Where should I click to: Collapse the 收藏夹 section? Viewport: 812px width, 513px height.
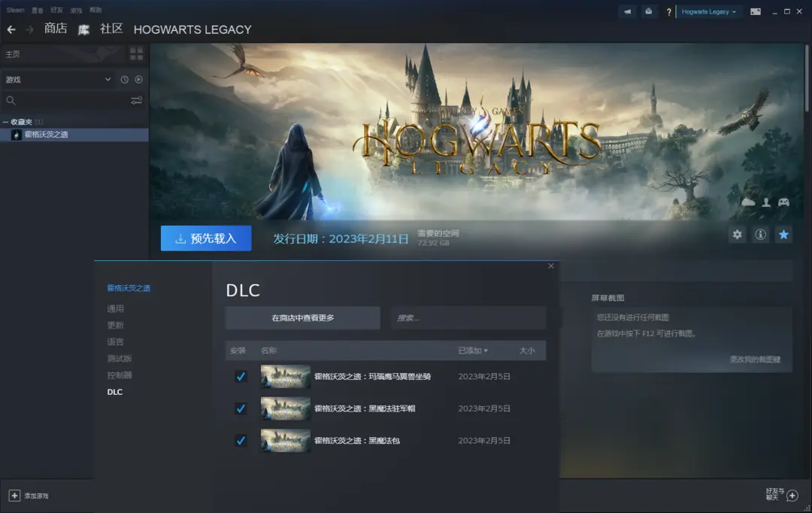6,122
